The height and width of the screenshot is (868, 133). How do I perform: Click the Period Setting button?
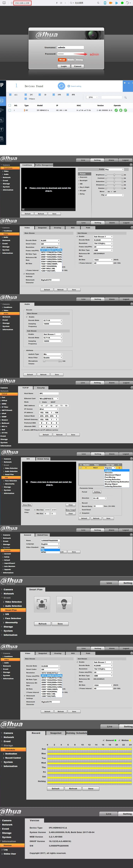(97, 492)
